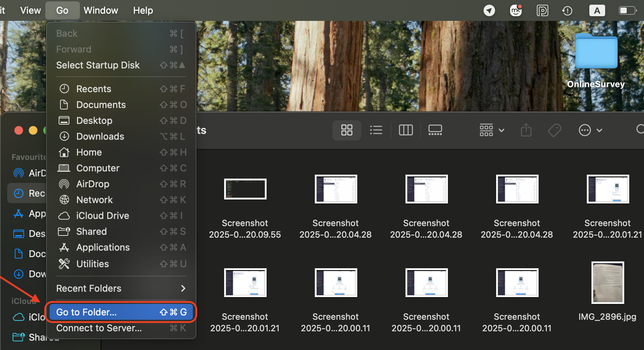Open the Window menu
The image size is (644, 350).
click(100, 10)
